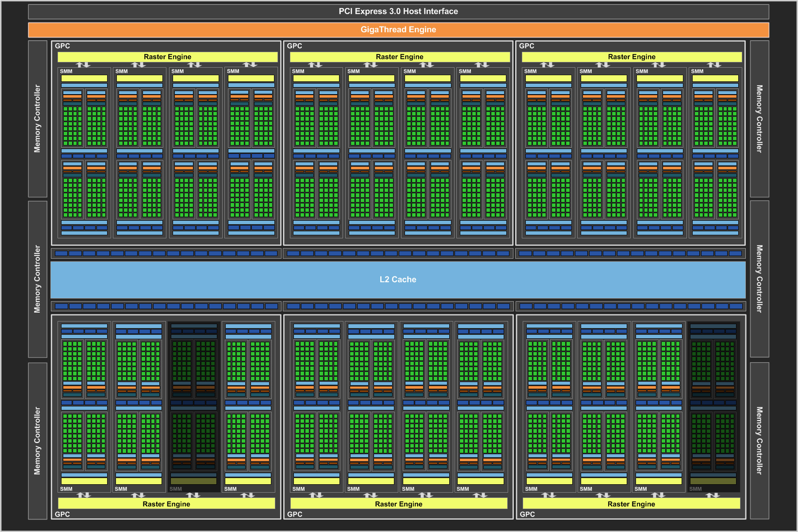Select the orange GigaThread Engine bar
The height and width of the screenshot is (532, 798).
pos(398,30)
